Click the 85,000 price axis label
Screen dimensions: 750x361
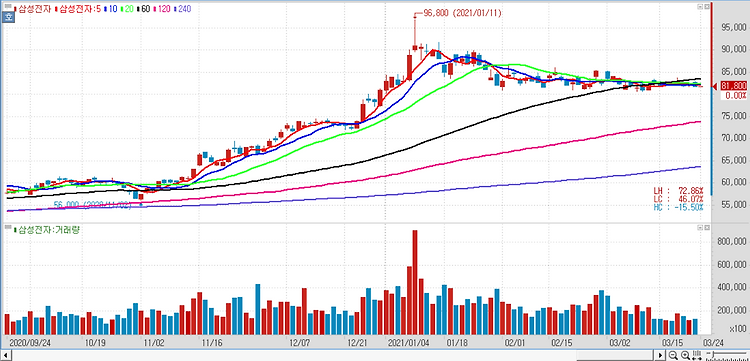pos(733,72)
